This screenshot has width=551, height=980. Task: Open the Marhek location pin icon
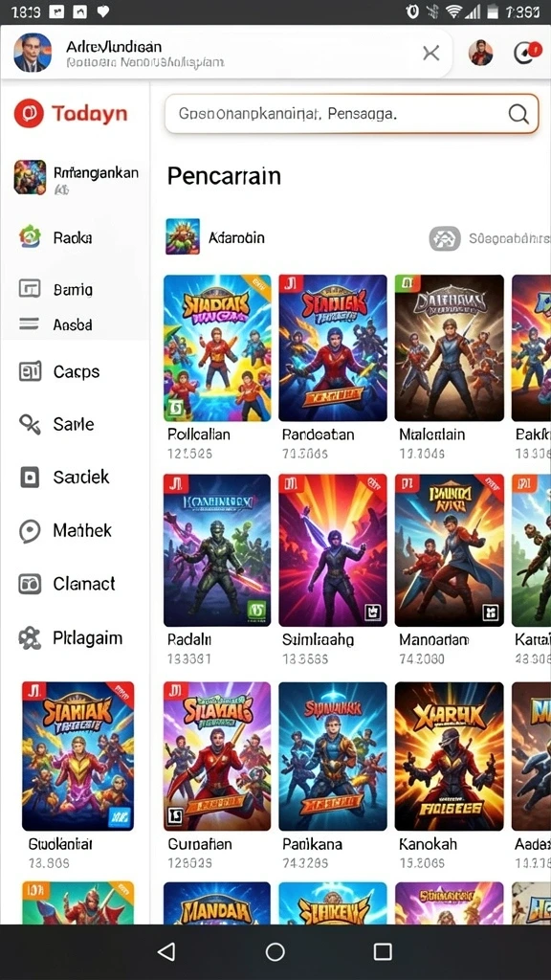(30, 530)
